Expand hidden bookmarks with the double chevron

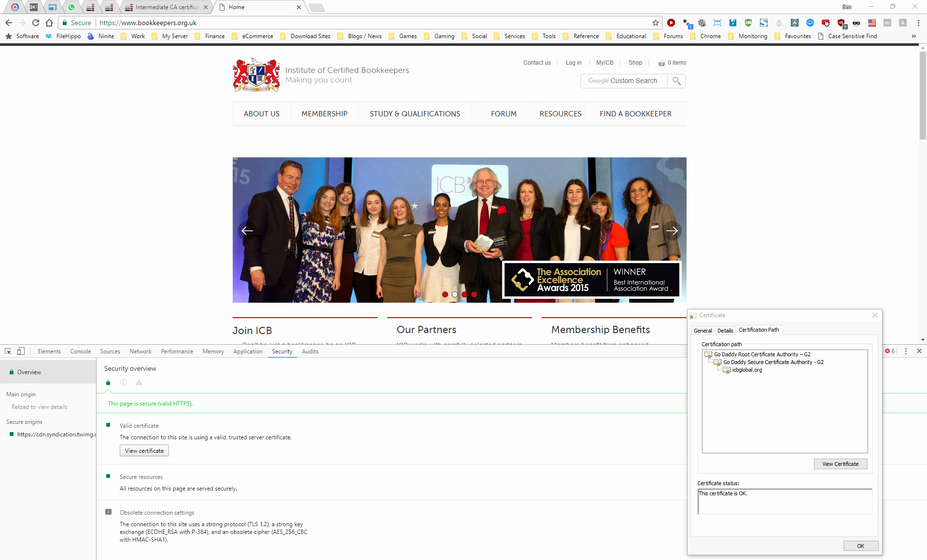[x=913, y=36]
